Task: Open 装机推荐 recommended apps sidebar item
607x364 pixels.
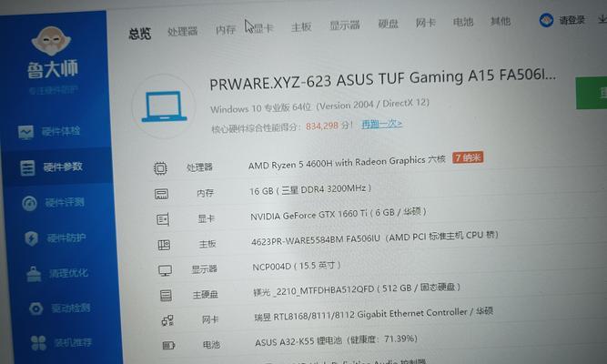Action: point(62,343)
